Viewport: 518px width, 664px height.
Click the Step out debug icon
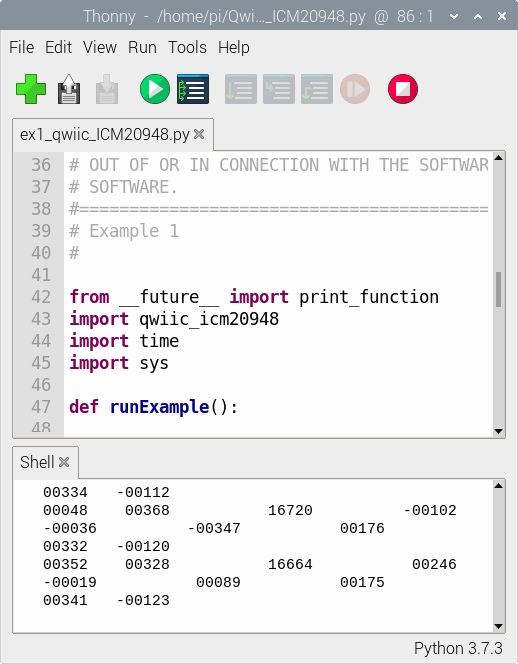[x=317, y=89]
